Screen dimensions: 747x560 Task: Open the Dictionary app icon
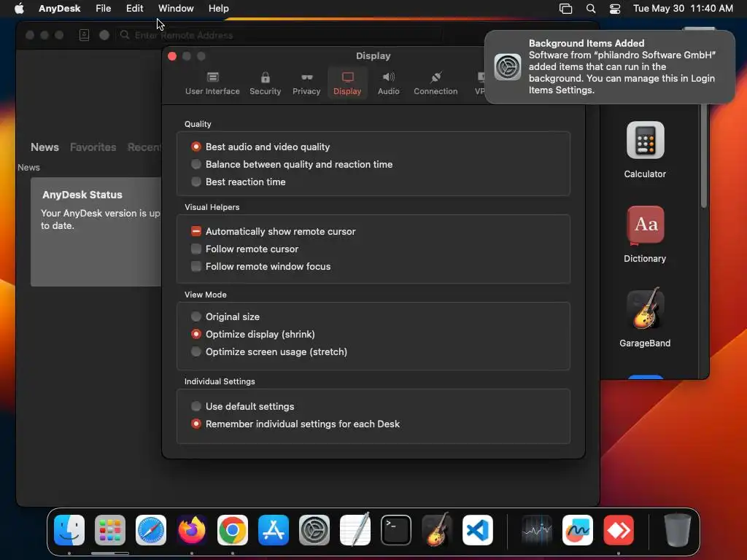(645, 225)
